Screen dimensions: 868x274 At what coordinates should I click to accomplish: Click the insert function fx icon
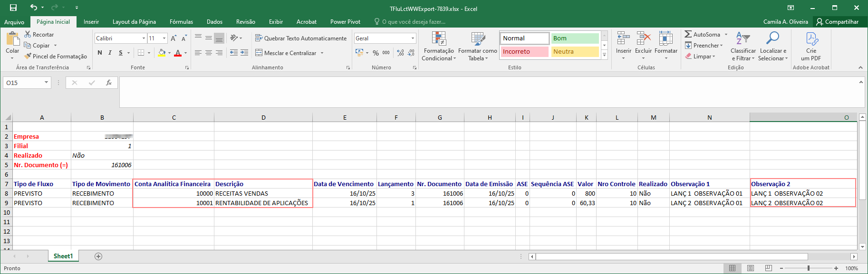click(x=108, y=83)
